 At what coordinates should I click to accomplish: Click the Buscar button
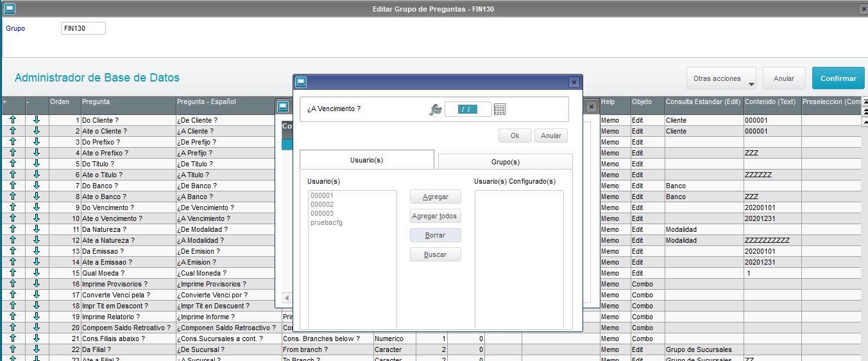[x=436, y=255]
